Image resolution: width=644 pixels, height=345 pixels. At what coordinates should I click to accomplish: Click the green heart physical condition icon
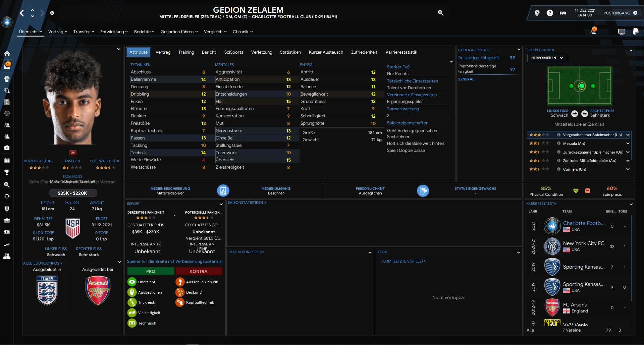(x=576, y=191)
